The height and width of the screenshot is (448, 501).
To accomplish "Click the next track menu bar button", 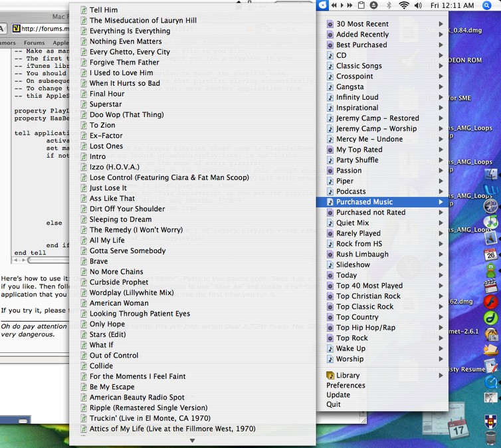I will tap(350, 5).
